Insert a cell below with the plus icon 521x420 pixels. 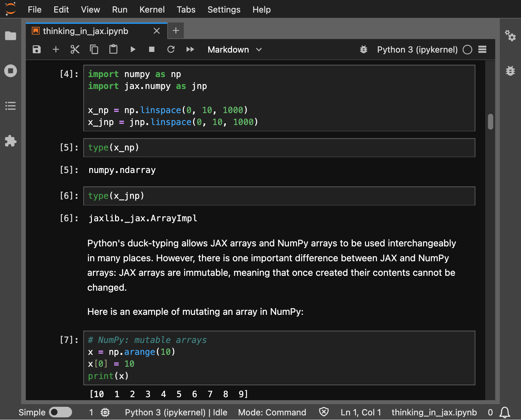(x=56, y=50)
